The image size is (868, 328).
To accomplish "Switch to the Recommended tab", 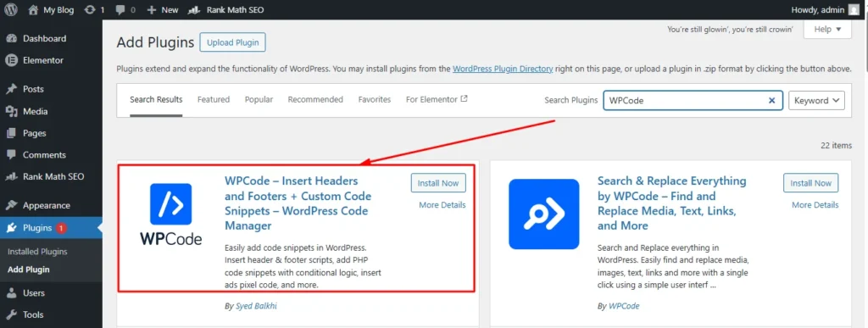I will coord(315,99).
